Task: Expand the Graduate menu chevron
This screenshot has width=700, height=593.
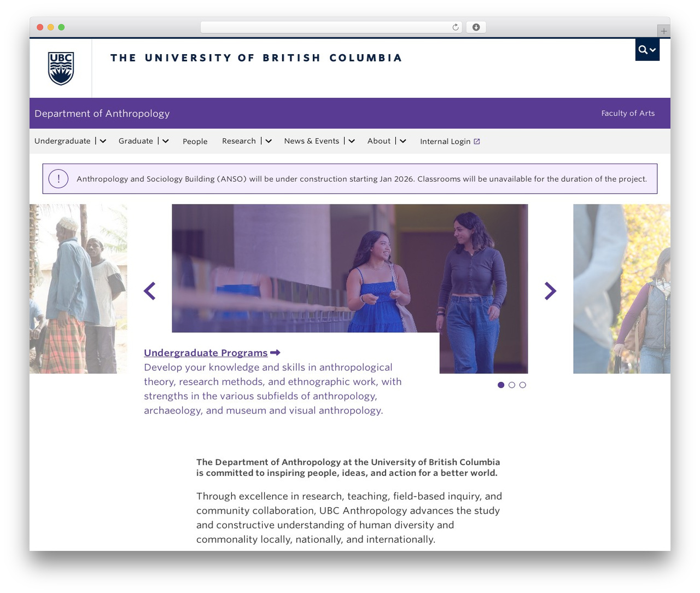Action: click(166, 141)
